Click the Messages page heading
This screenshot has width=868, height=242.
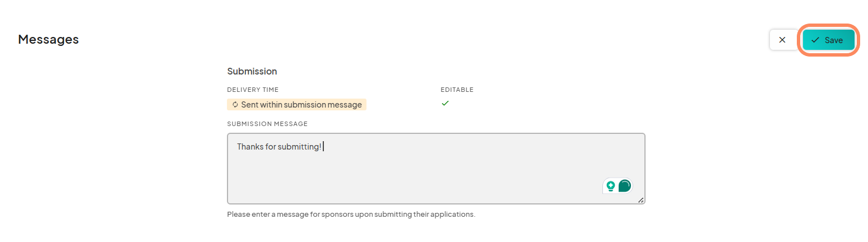pos(48,39)
